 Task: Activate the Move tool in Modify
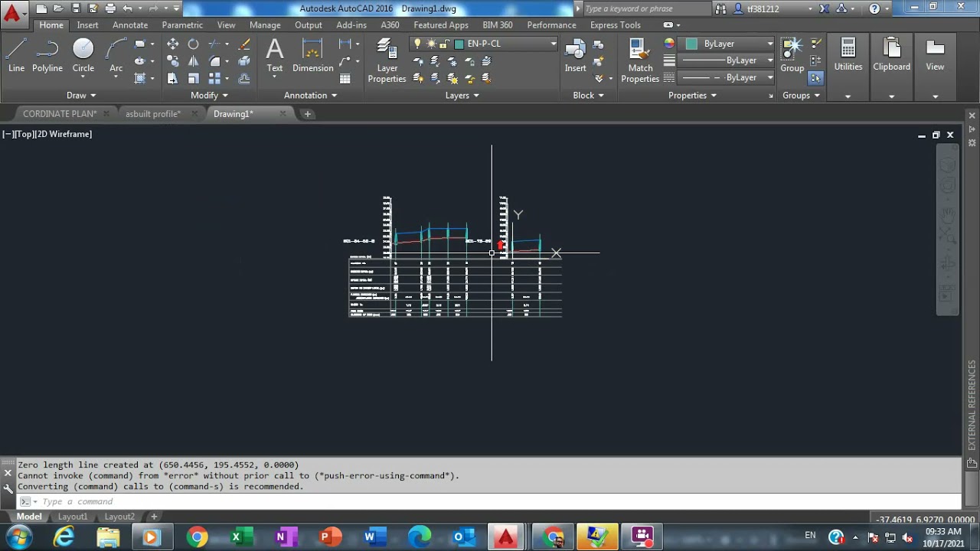(173, 44)
